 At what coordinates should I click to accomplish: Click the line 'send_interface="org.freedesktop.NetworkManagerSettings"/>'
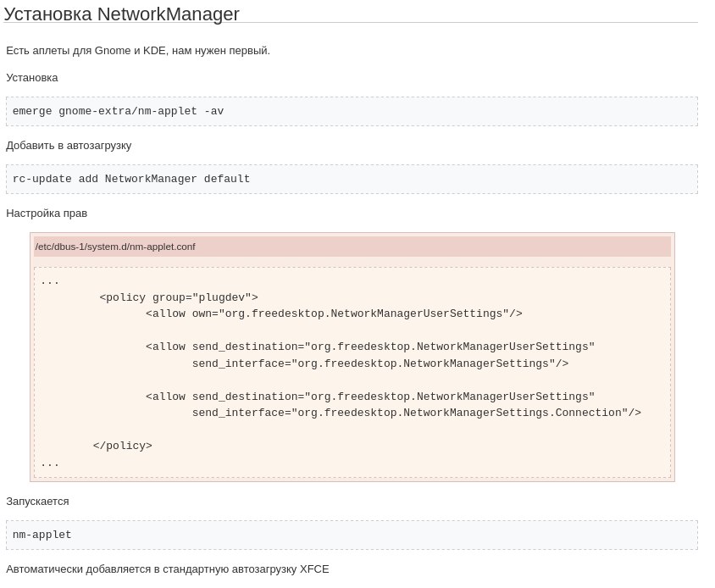pos(380,363)
